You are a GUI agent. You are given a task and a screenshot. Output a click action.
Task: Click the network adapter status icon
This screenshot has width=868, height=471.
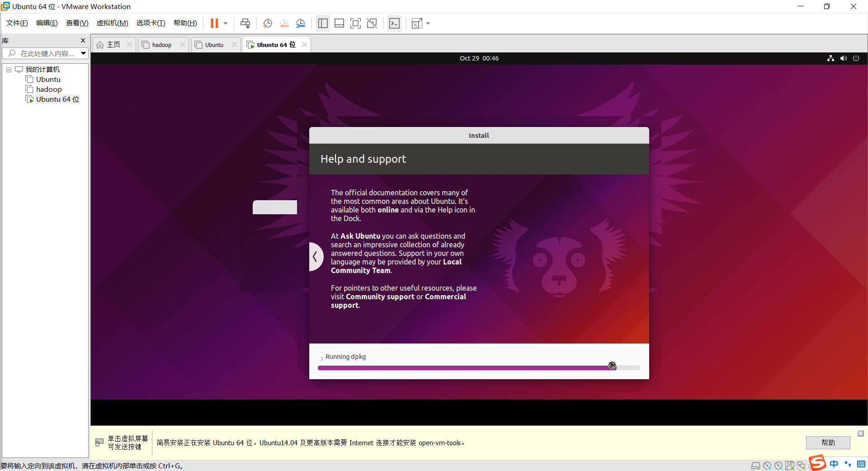click(801, 466)
